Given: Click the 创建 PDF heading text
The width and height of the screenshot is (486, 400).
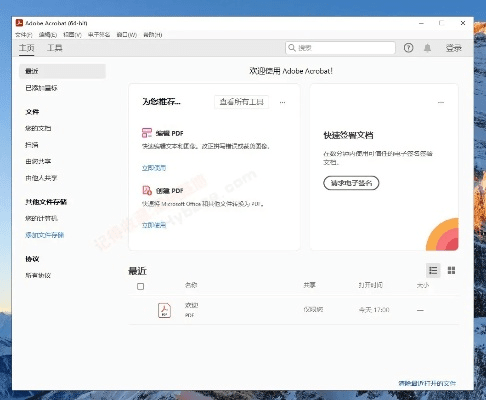Looking at the screenshot, I should click(169, 191).
